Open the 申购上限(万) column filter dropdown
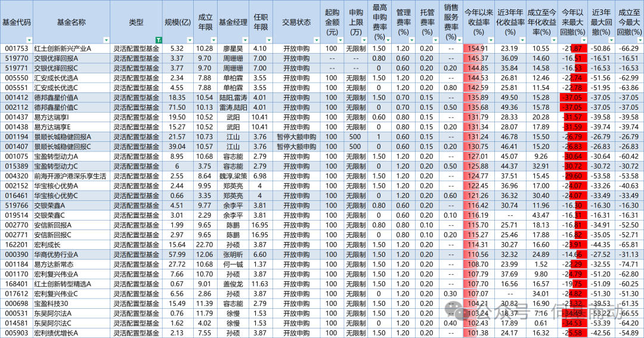The image size is (644, 338). coord(364,41)
